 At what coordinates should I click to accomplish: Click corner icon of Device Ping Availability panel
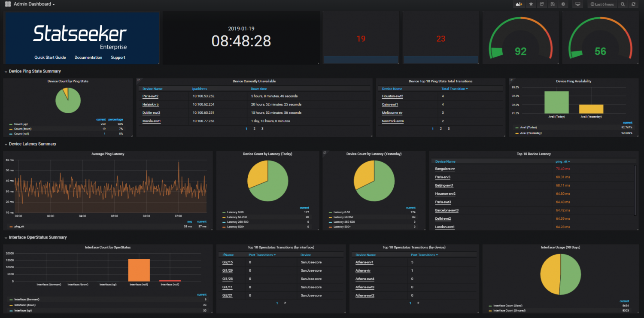tap(511, 80)
